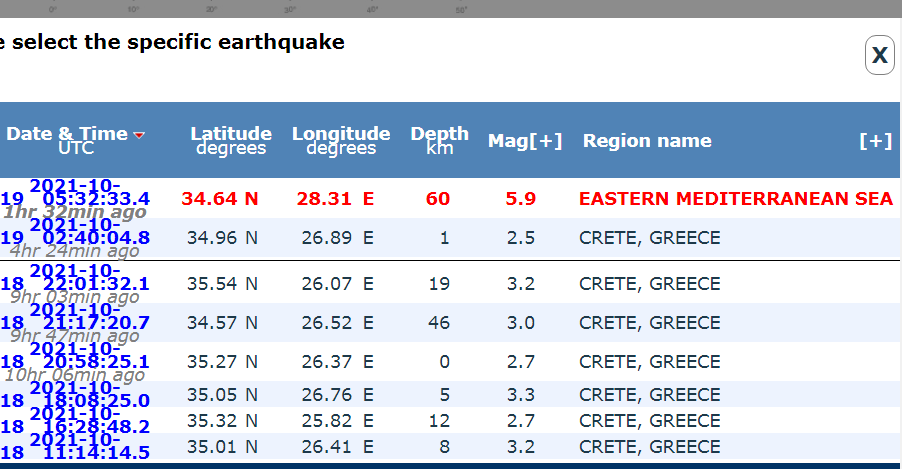Expand the [+] at right of Region name

(875, 141)
